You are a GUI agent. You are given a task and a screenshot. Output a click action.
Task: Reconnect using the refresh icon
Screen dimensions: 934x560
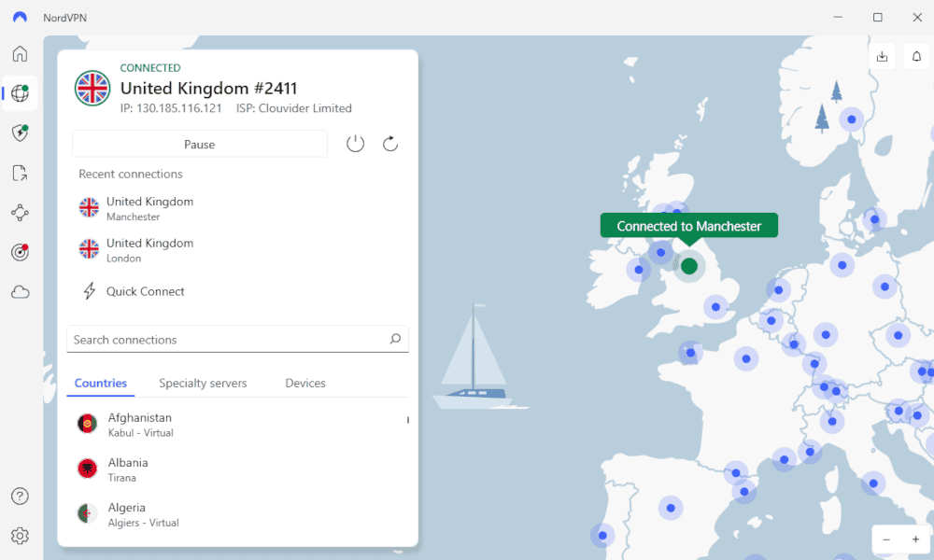coord(390,144)
